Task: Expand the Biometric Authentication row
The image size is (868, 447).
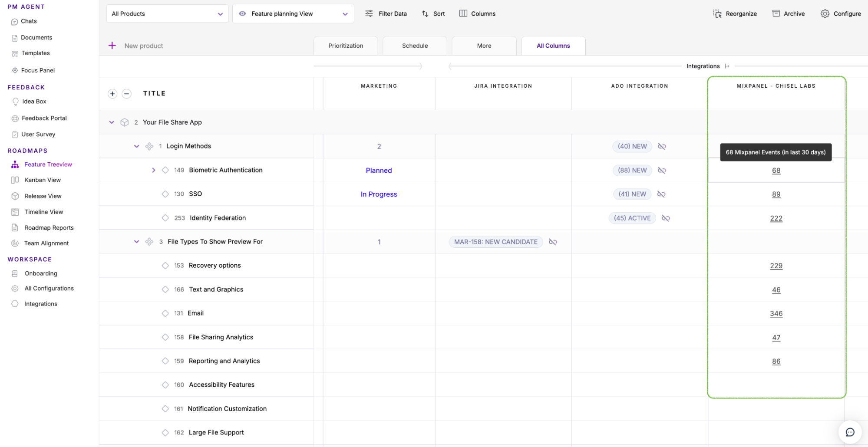Action: (153, 171)
